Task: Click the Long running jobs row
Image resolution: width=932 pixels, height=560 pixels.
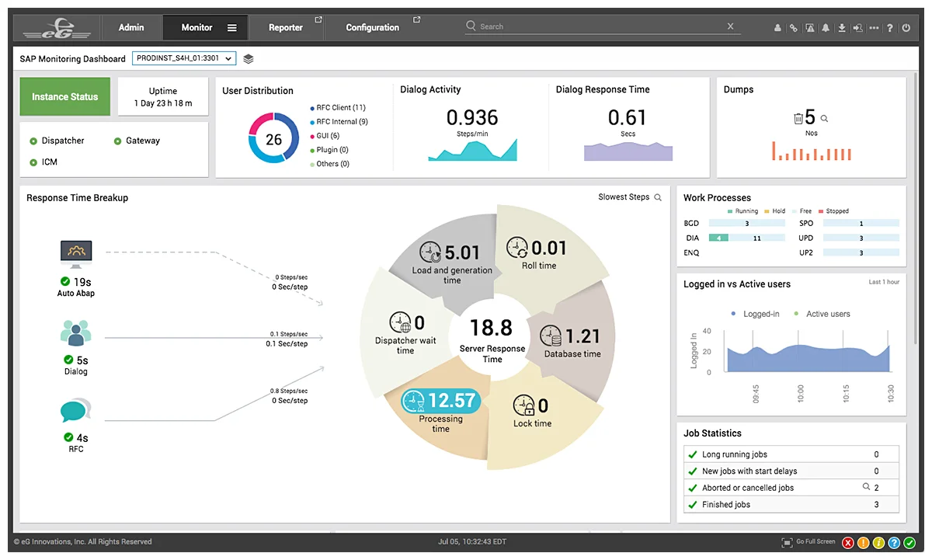Action: coord(791,454)
